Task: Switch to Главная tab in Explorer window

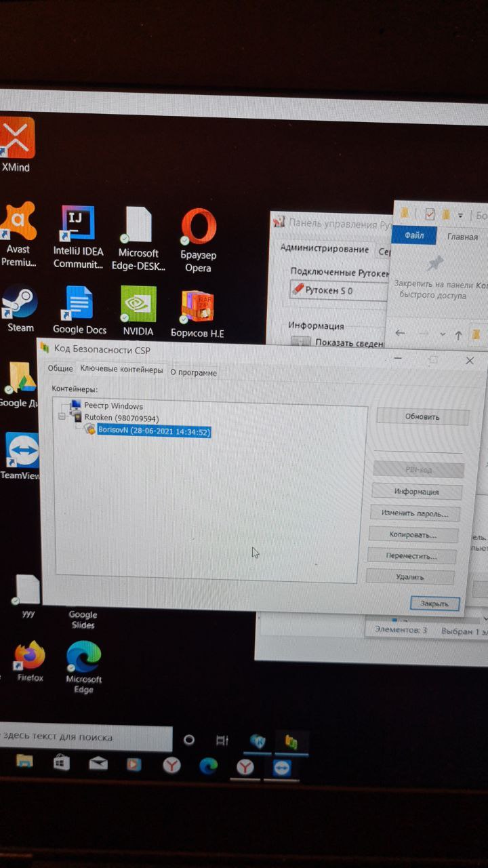Action: (x=462, y=237)
